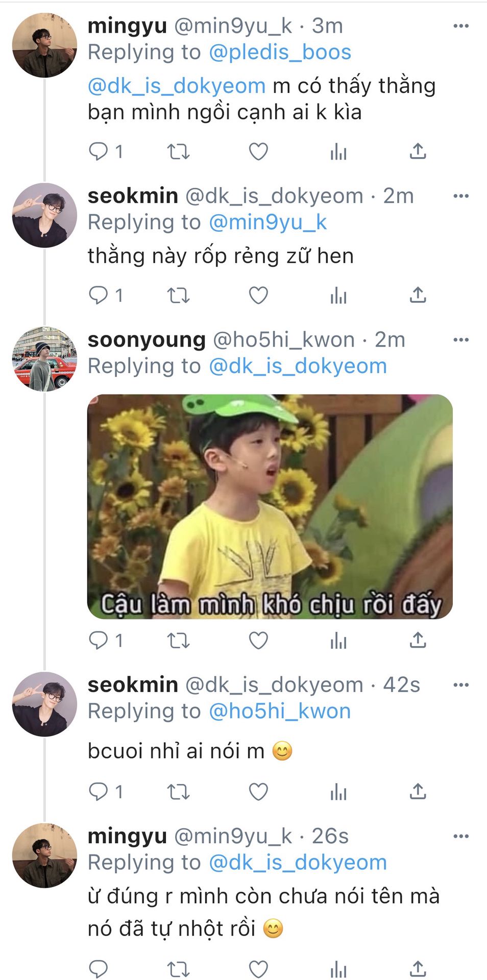Viewport: 487px width, 980px height.
Task: Open the sunflower kid meme image
Action: [x=270, y=506]
